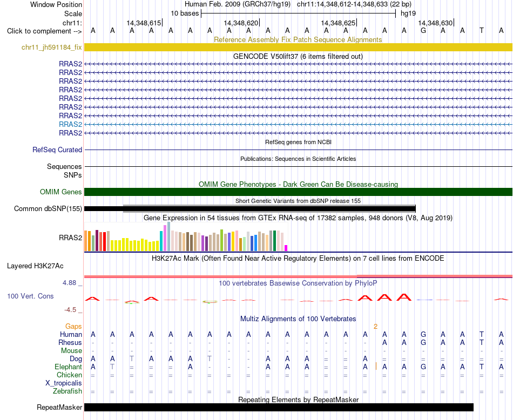Select the yellow fix patch alignment bar

click(x=298, y=47)
